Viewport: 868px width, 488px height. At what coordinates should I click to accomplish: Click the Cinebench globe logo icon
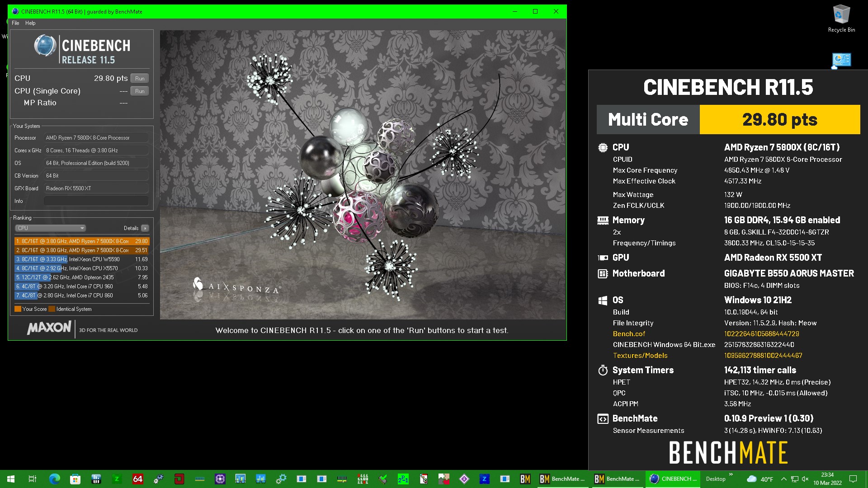(x=45, y=46)
